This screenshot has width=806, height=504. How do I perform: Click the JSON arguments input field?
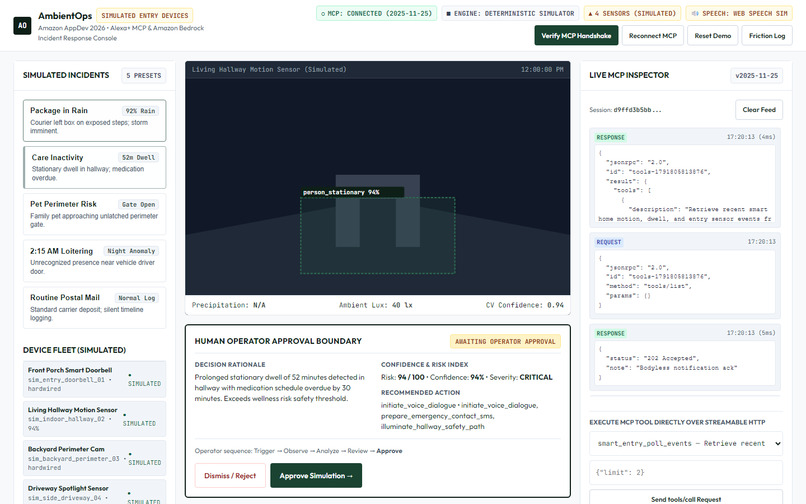click(x=686, y=472)
